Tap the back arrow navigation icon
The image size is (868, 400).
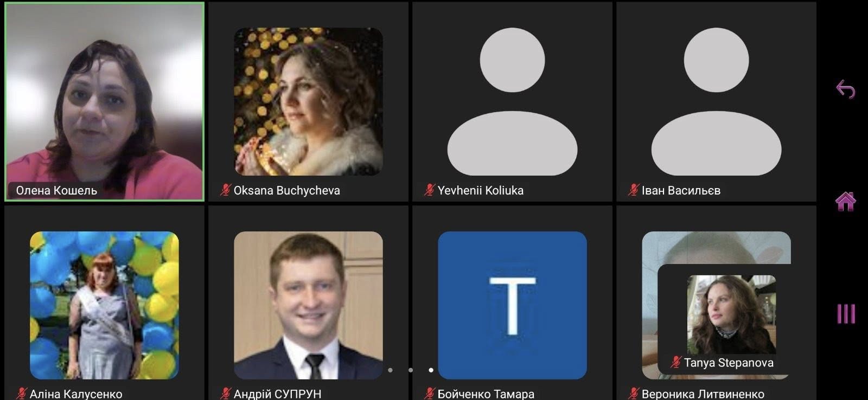pos(845,89)
